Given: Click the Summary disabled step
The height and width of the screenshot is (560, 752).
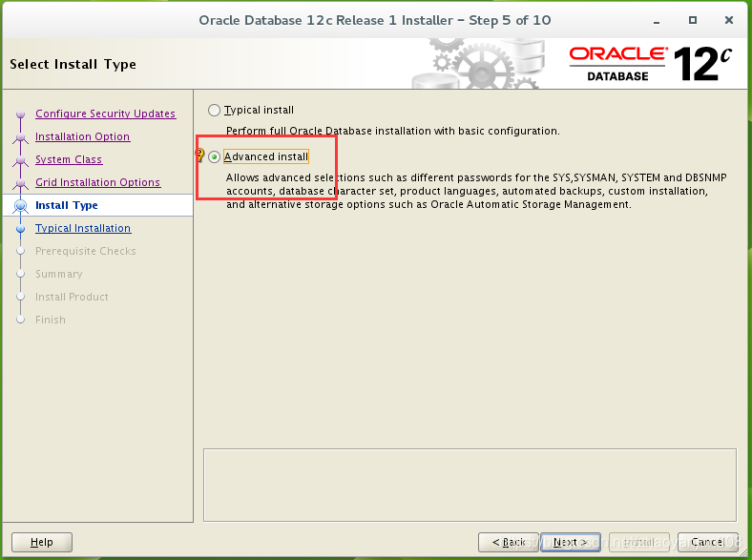Looking at the screenshot, I should [x=58, y=274].
